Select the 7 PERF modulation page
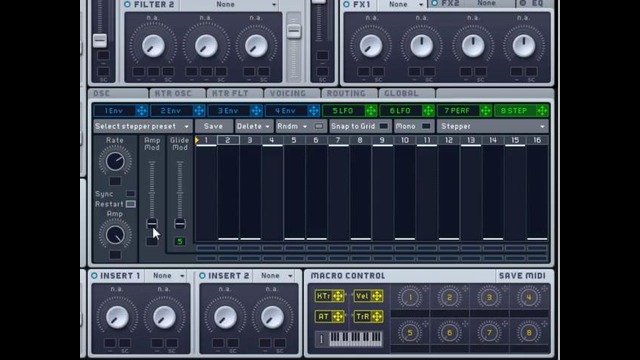The image size is (640, 360). click(458, 111)
